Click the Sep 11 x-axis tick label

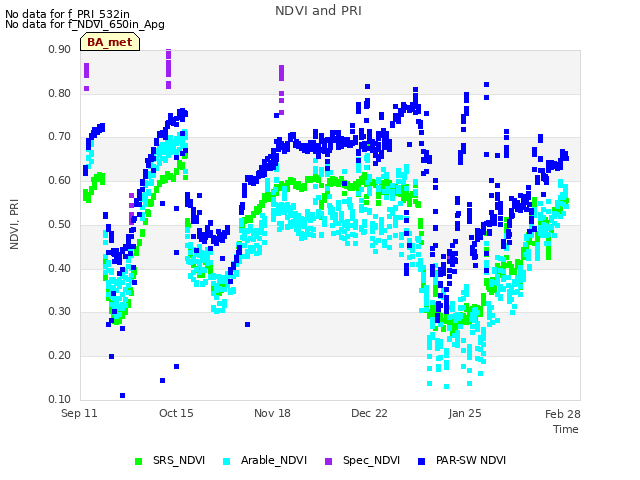[x=80, y=413]
